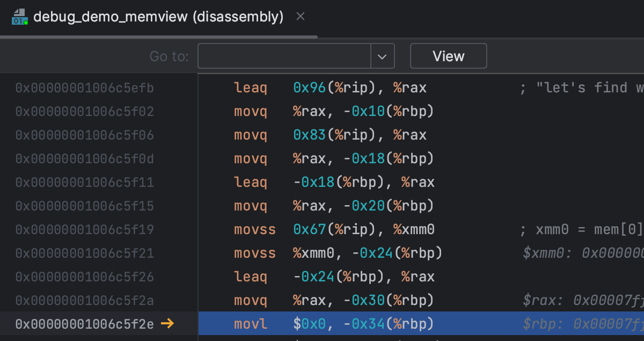Click the "let's find" comment on leaq line
This screenshot has width=644, height=341.
click(x=581, y=88)
